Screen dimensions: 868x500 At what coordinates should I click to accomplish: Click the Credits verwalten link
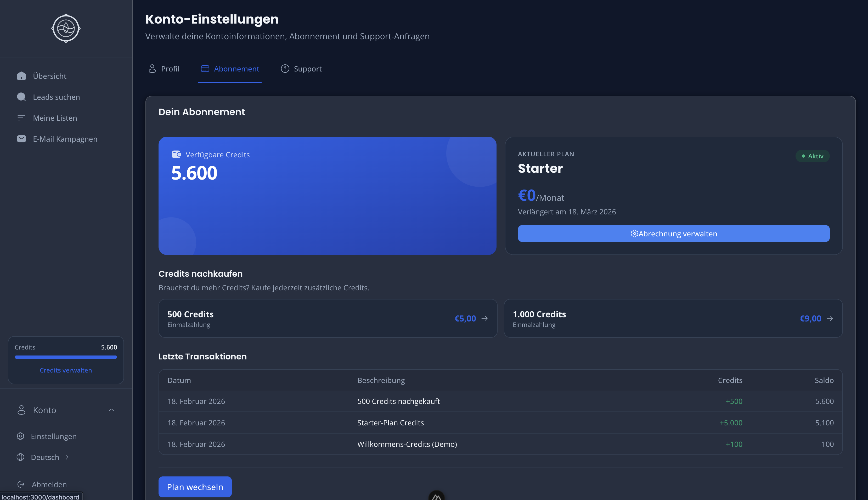tap(66, 370)
